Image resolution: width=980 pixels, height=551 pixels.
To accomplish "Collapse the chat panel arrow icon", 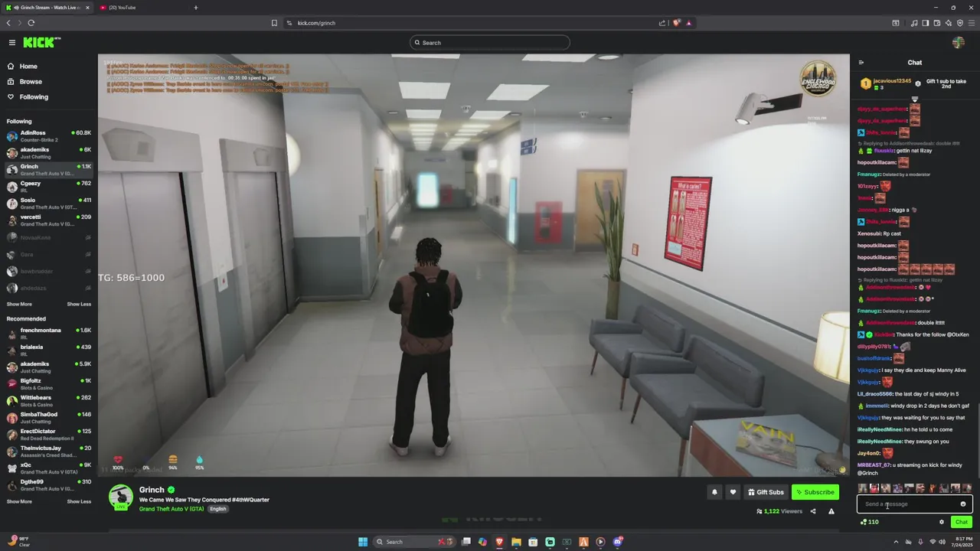I will (861, 63).
